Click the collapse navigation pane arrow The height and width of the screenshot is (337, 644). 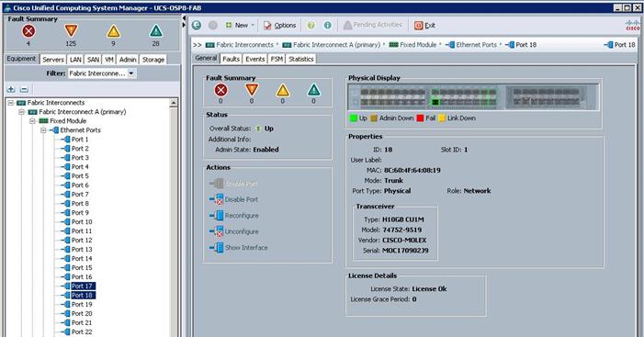click(184, 18)
